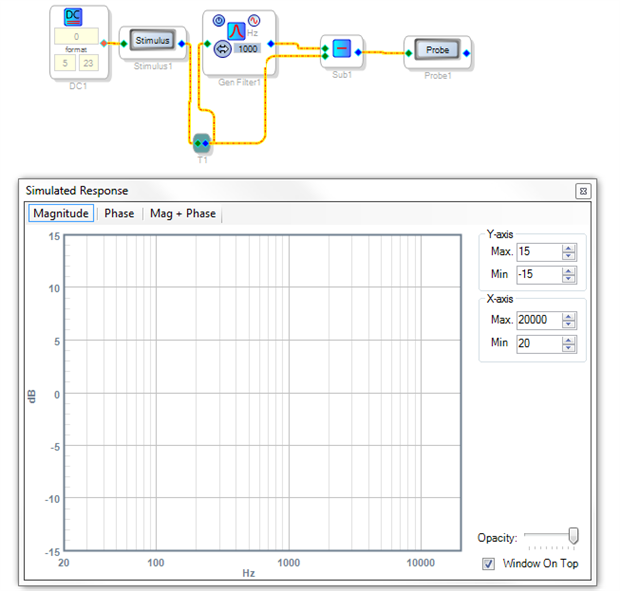Click the DC1 format field showing 5
Image resolution: width=620 pixels, height=591 pixels.
click(65, 63)
